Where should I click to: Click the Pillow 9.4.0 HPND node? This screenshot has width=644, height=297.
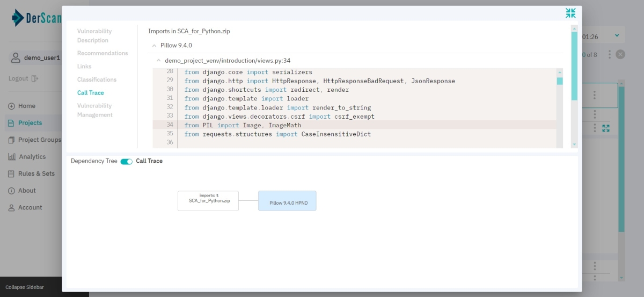click(287, 201)
